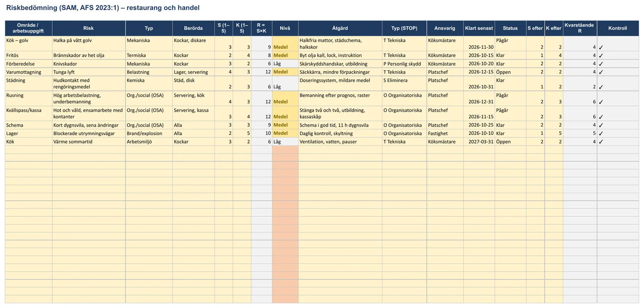
Task: Click the 'Knivskador' risk cell
Action: (89, 64)
